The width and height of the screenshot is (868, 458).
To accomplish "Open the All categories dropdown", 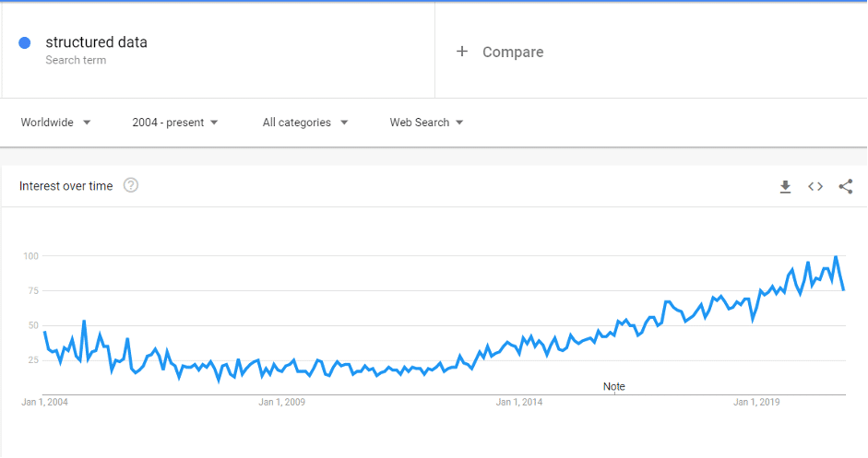I will click(x=304, y=123).
